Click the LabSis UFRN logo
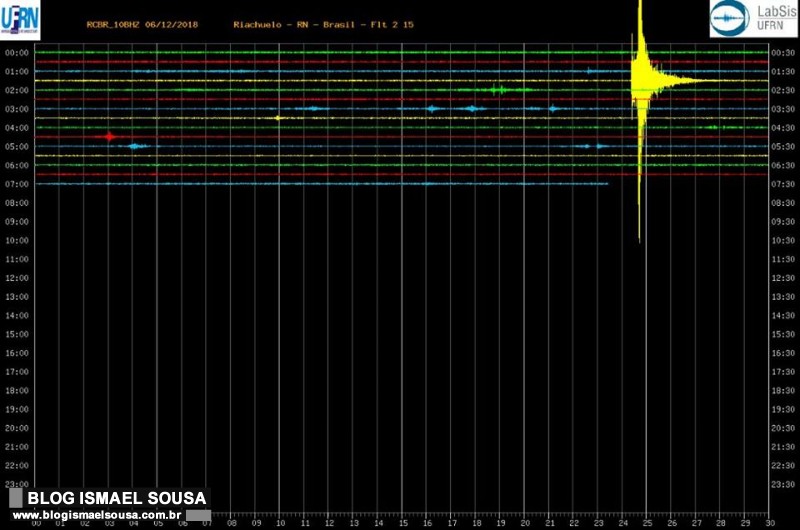The image size is (800, 530). click(754, 19)
